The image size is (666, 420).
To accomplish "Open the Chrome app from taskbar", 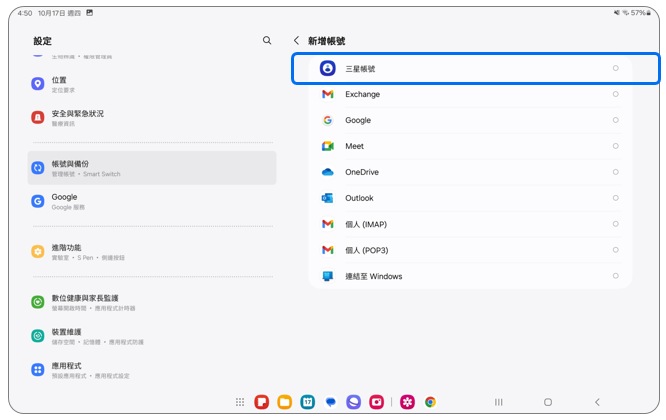I will click(x=430, y=402).
